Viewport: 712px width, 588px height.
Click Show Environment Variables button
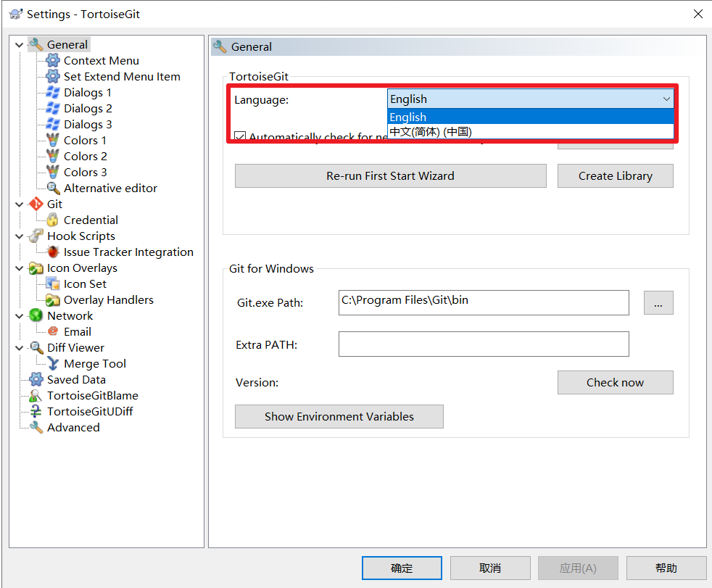(x=339, y=416)
